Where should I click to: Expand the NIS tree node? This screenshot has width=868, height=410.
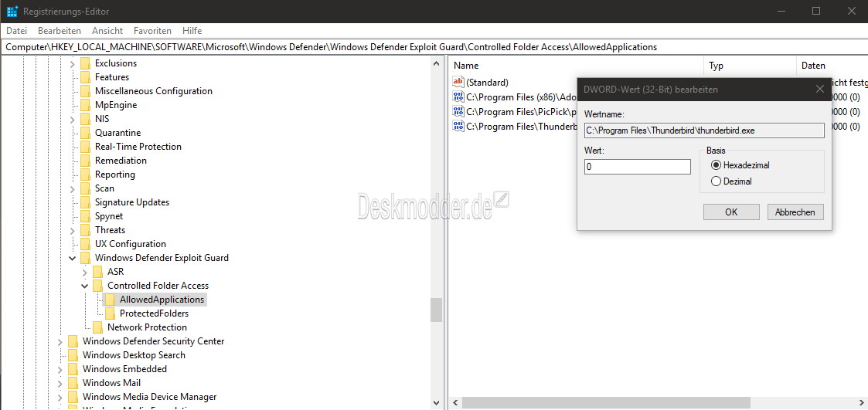click(x=72, y=119)
